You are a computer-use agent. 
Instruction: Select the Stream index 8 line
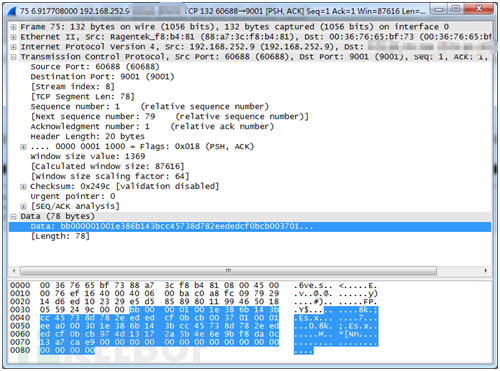coord(73,87)
